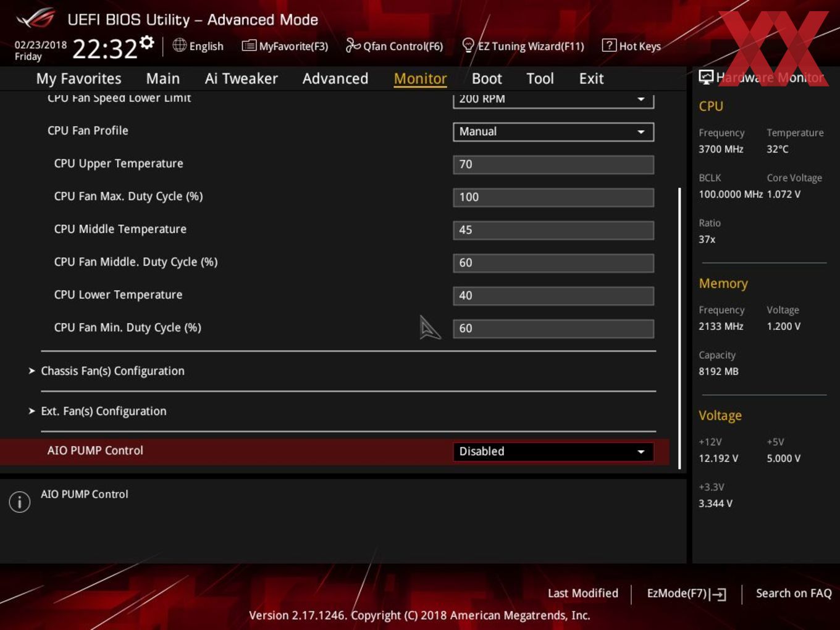Select the CPU Fan Profile label
Image resolution: width=840 pixels, height=630 pixels.
(x=88, y=130)
